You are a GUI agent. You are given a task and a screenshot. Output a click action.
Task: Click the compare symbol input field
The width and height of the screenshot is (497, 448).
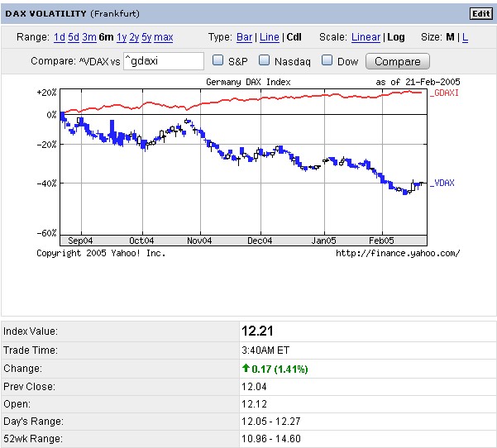click(163, 61)
